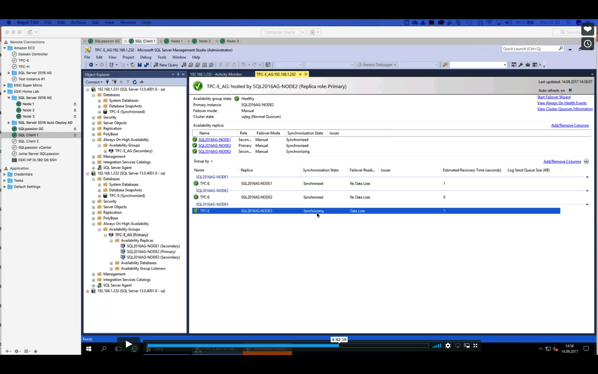This screenshot has height=374, width=598.
Task: Select TPC-E_AG (Secondary) in Object Explorer
Action: click(x=133, y=151)
